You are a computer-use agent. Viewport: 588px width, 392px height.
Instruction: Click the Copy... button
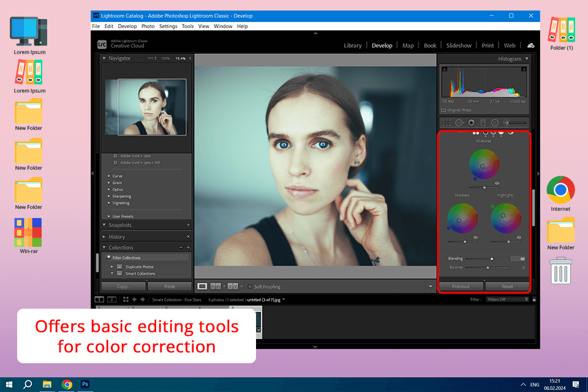[123, 286]
